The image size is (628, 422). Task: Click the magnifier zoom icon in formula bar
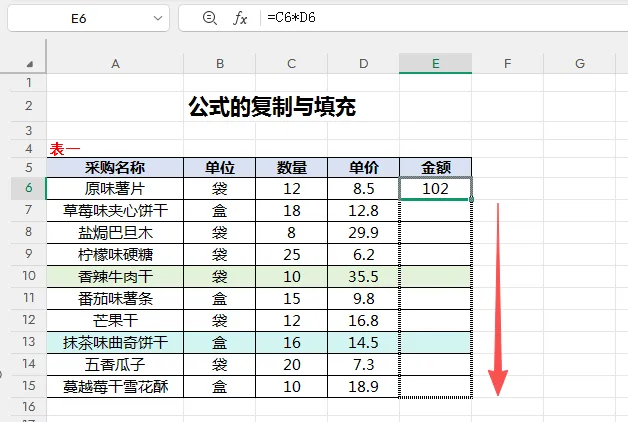tap(209, 18)
